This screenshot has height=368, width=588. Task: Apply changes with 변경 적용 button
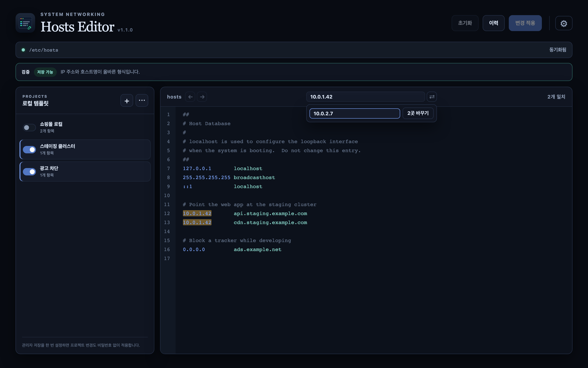click(x=525, y=23)
